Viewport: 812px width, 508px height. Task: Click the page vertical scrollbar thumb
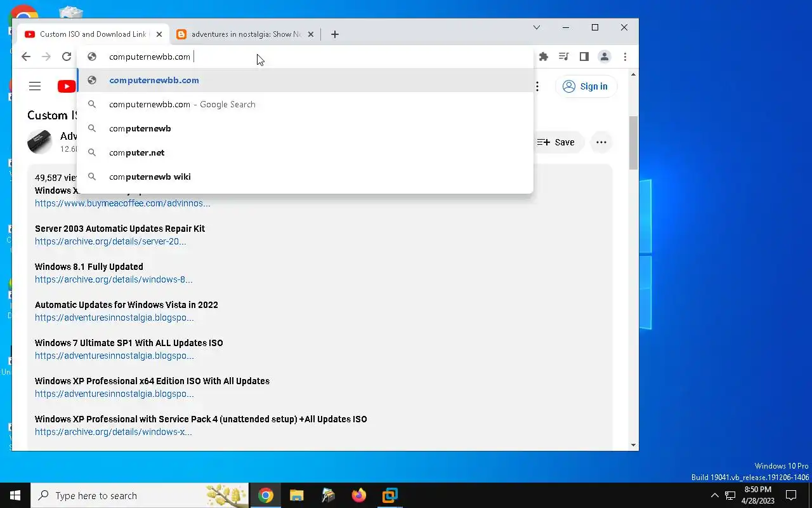coord(633,143)
